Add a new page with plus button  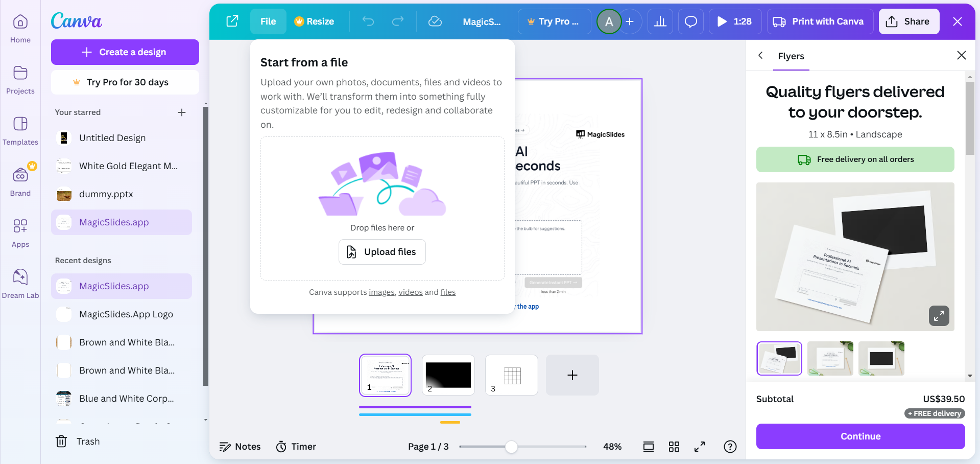pyautogui.click(x=572, y=375)
